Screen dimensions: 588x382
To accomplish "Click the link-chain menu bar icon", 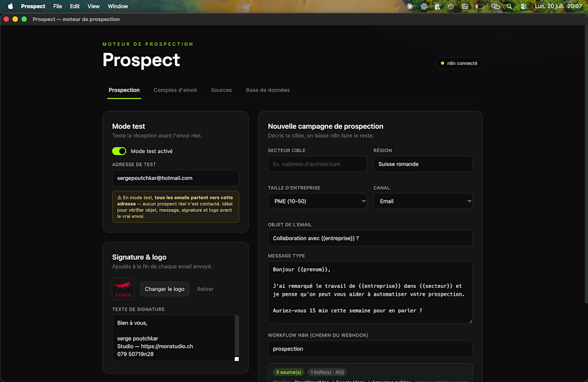I will pos(496,6).
